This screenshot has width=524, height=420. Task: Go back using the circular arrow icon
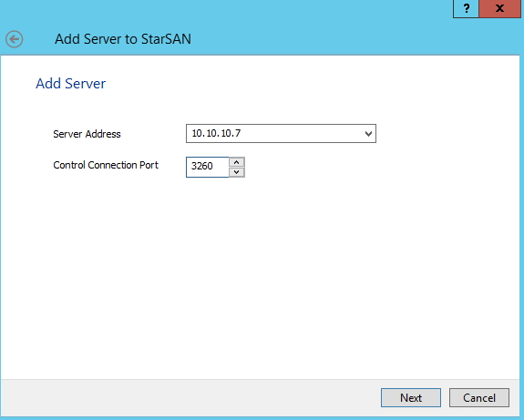coord(14,39)
